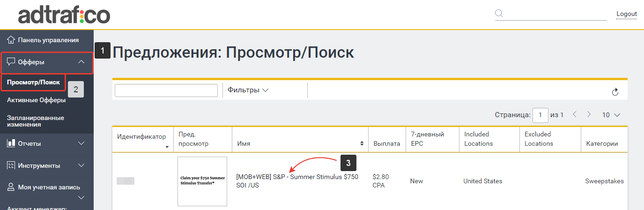Click the speech bubble icon beside Офферы
Viewport: 644px width, 210px height.
coord(11,62)
